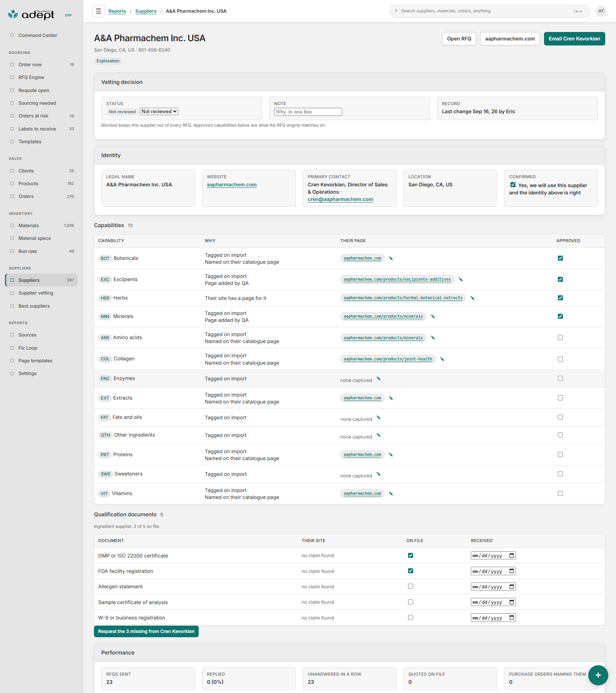Click the vetting Note input field
The width and height of the screenshot is (616, 693).
(x=308, y=112)
